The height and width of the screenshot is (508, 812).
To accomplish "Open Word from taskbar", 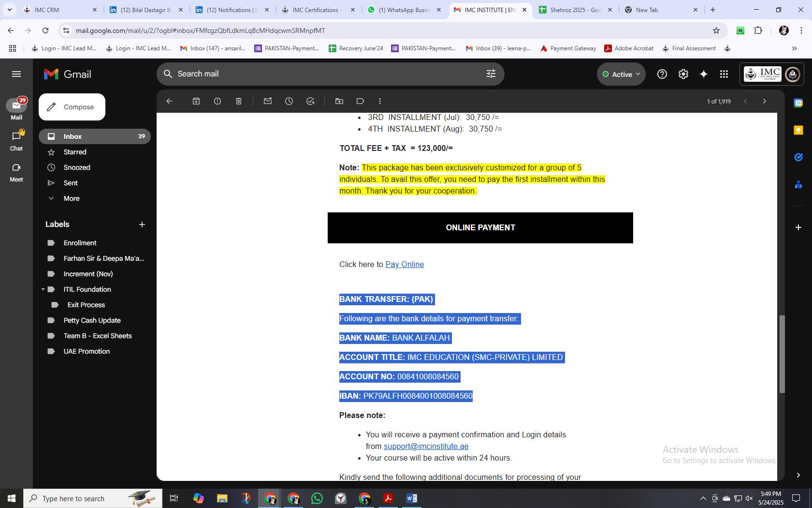I will pyautogui.click(x=412, y=498).
